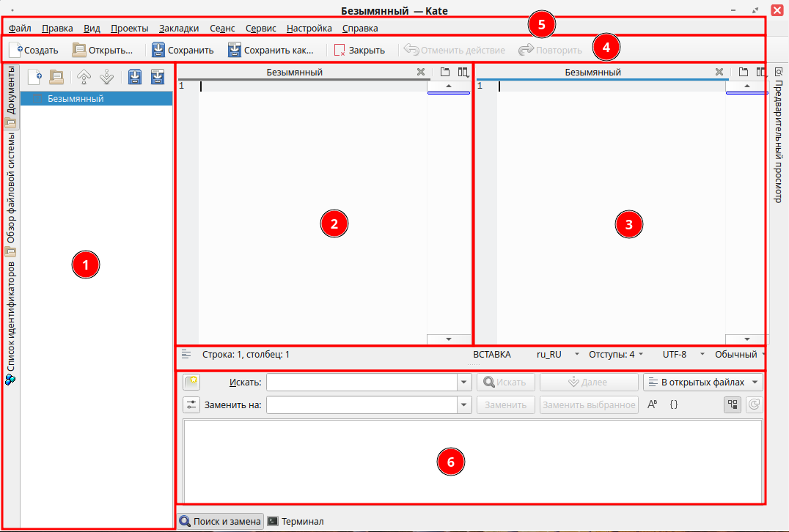Screen dimensions: 789x532
Task: Click split view icon in left editor tab bar
Action: (x=463, y=72)
